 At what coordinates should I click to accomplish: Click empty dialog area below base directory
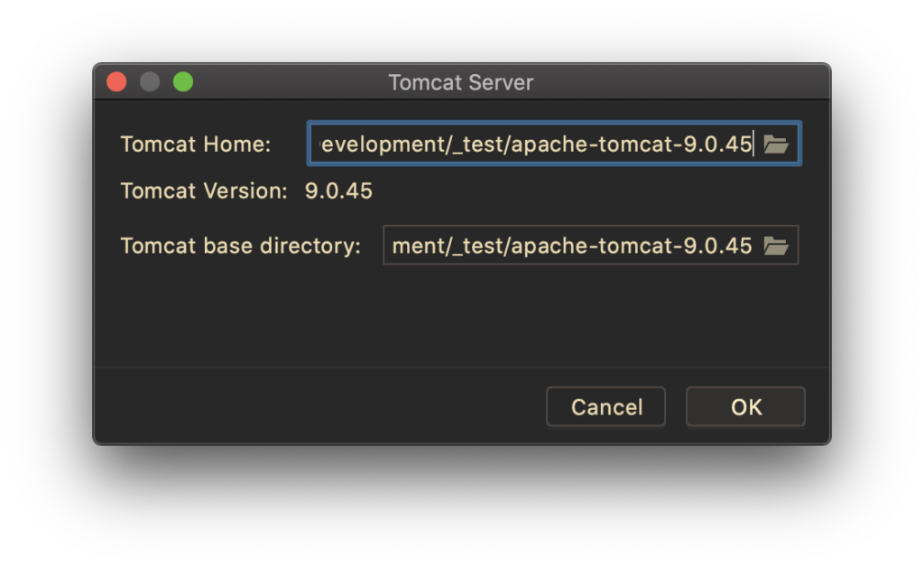[x=451, y=316]
